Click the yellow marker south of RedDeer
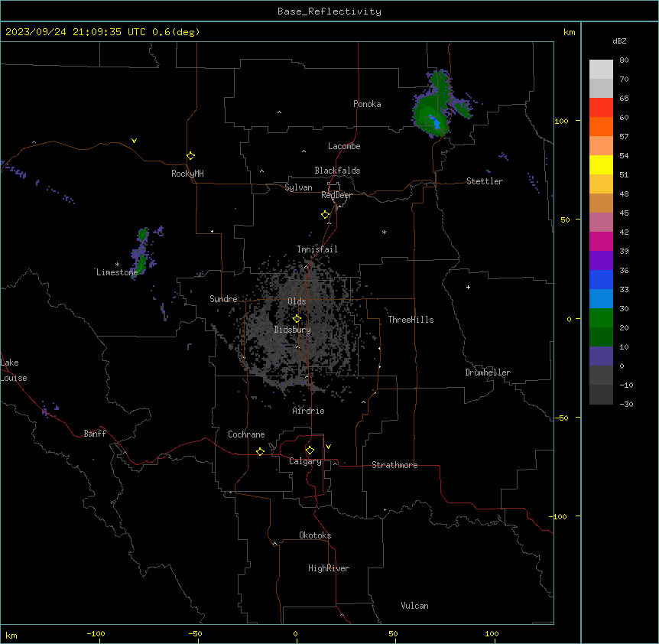Screen dimensions: 659x644 (326, 215)
